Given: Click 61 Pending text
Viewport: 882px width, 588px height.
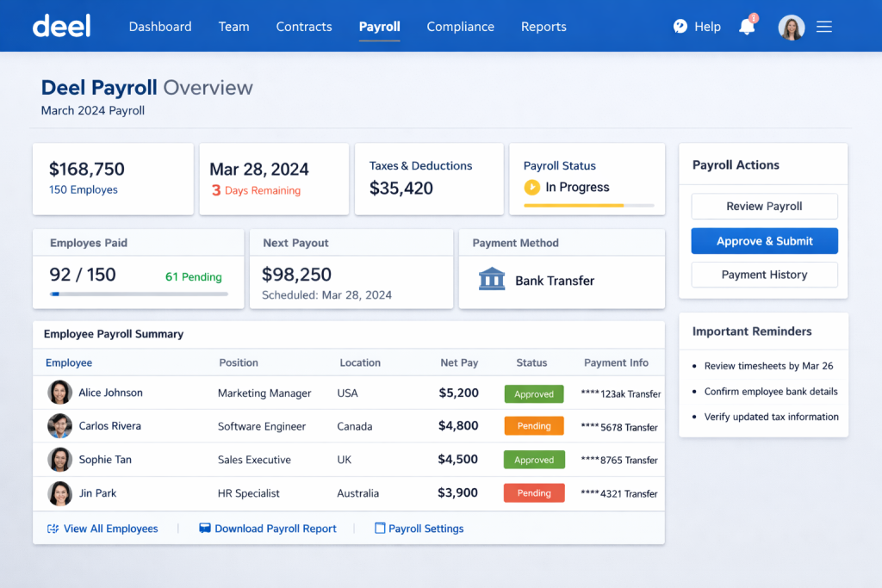Looking at the screenshot, I should point(194,276).
